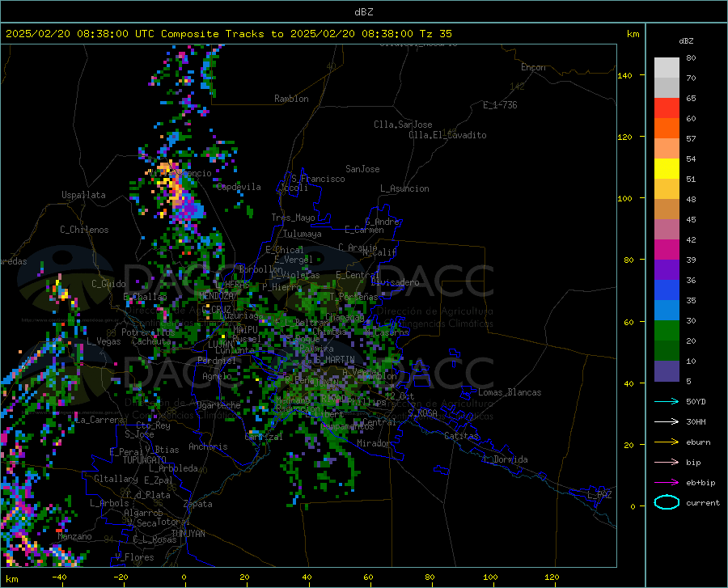Viewport: 728px width, 588px height.
Task: Click the Uspallata label on map
Action: (83, 195)
